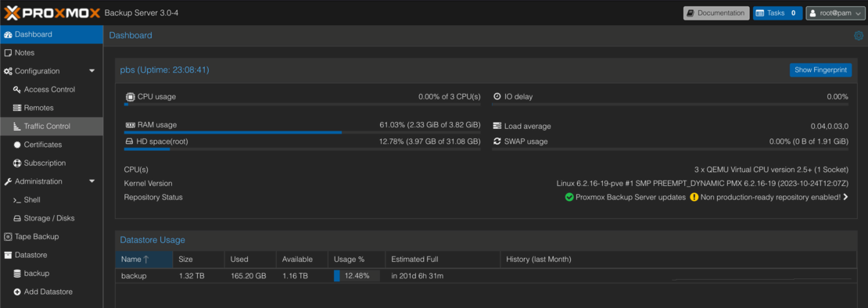Open Subscription in the sidebar

pos(52,163)
